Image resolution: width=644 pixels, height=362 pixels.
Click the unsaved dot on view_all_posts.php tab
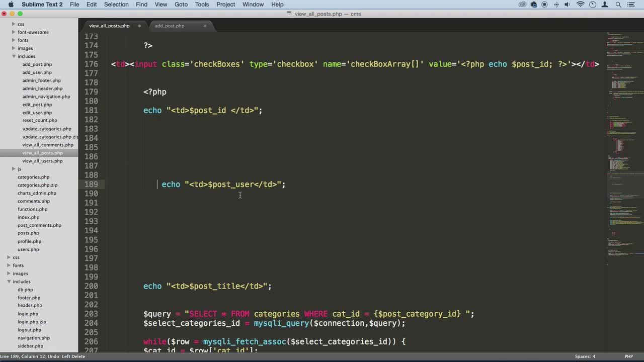139,26
